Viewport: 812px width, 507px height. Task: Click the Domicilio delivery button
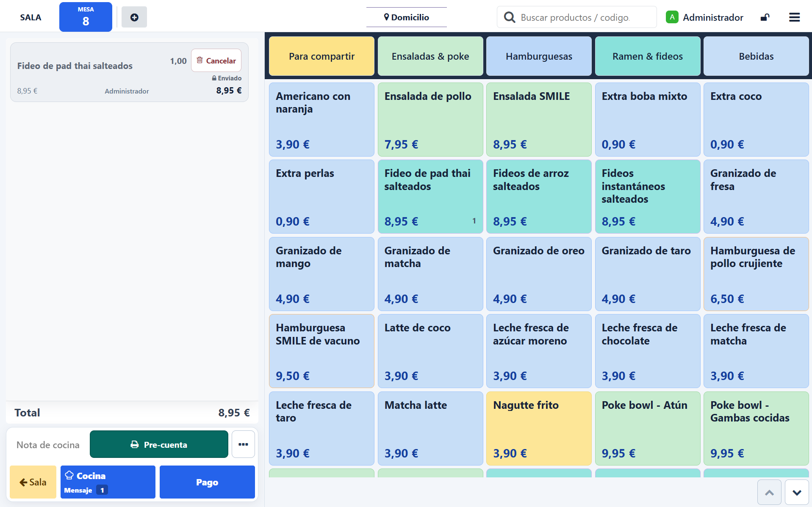[407, 17]
